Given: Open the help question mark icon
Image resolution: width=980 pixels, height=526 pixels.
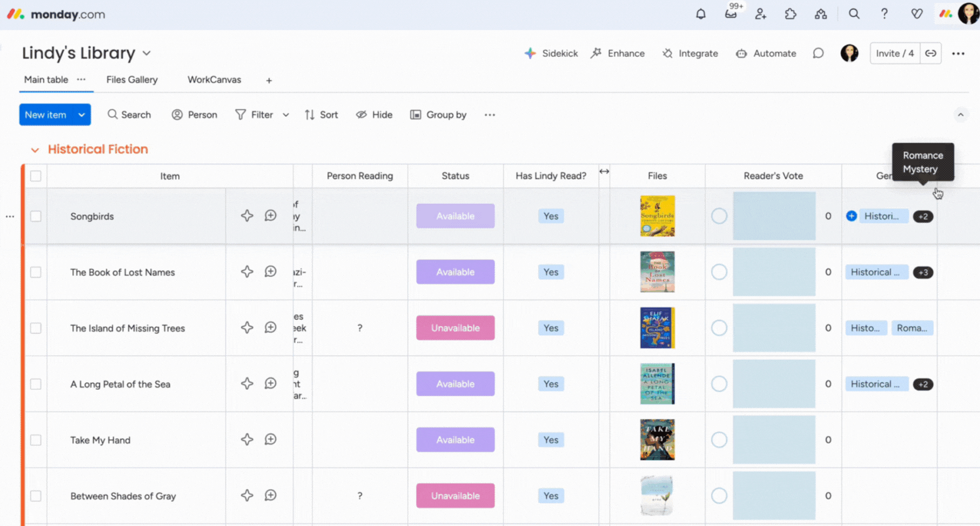Looking at the screenshot, I should (x=884, y=14).
